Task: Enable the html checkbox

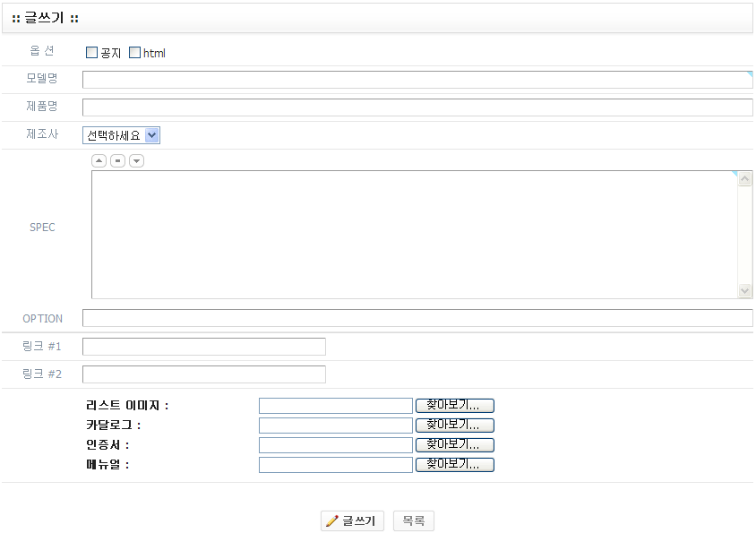Action: pyautogui.click(x=135, y=53)
